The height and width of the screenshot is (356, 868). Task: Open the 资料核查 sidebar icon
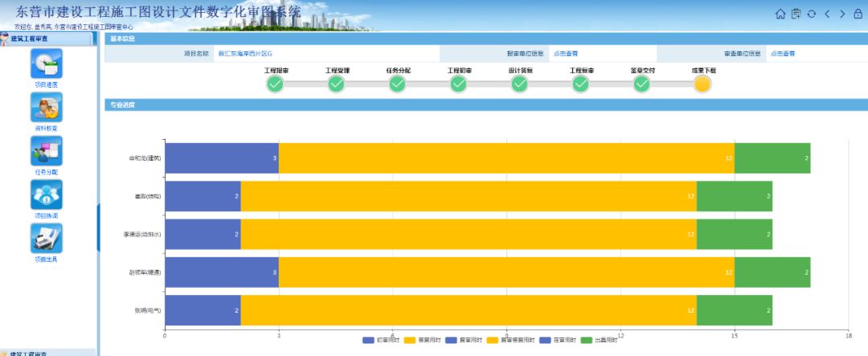[46, 108]
